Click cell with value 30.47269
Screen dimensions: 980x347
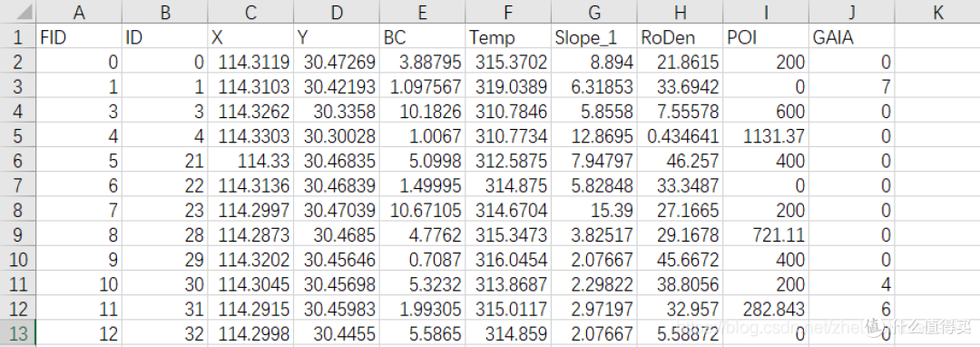(337, 62)
